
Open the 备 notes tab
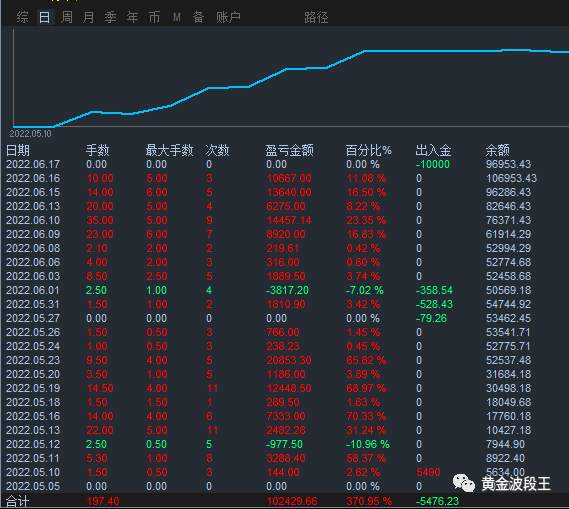point(198,17)
